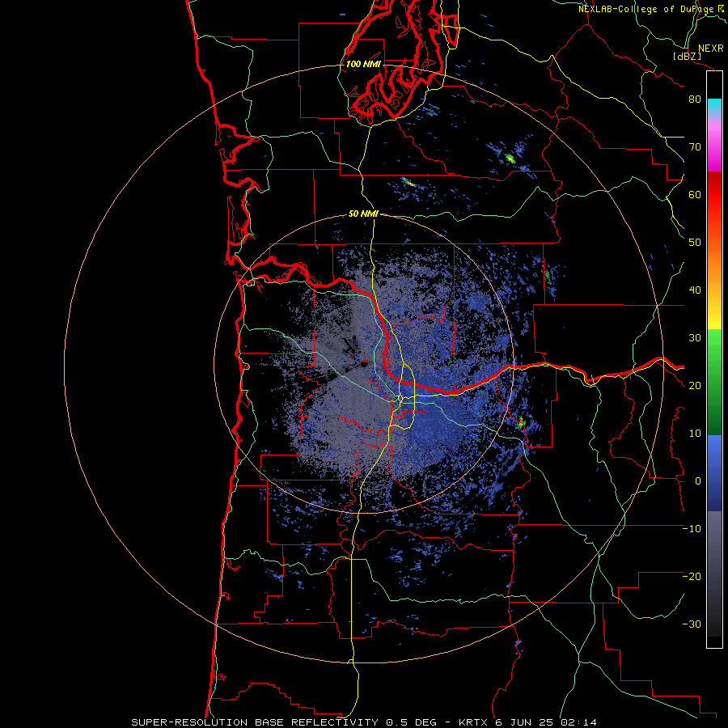
Task: Click the 10 dBZ scale value
Action: pos(695,434)
